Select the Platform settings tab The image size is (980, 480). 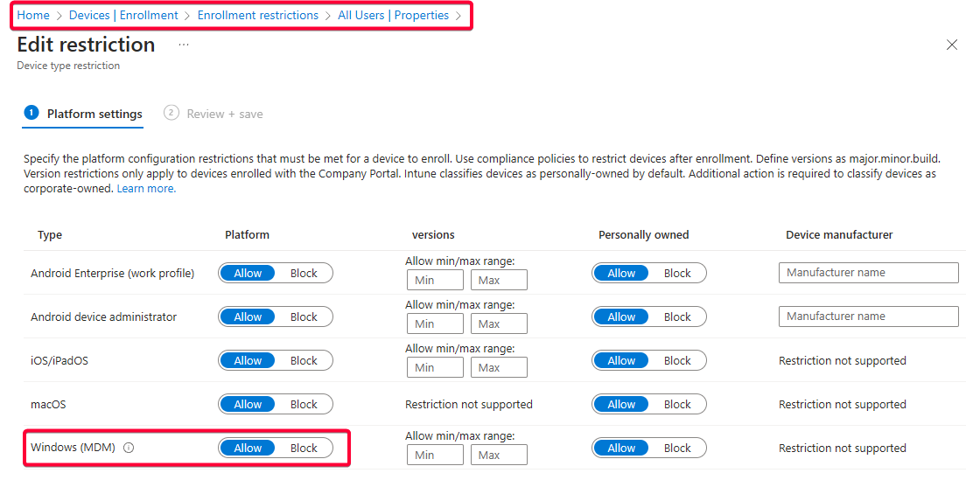tap(94, 114)
